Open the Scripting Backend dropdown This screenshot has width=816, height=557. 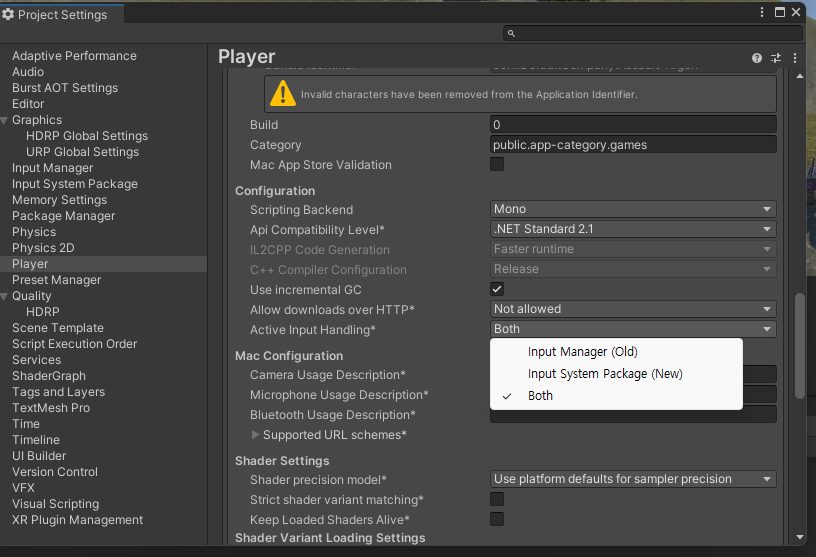(x=633, y=209)
